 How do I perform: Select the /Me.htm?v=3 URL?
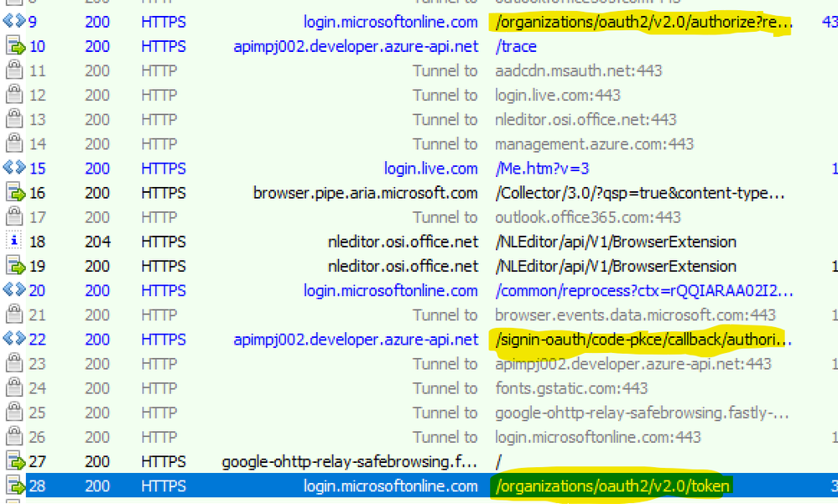(542, 169)
